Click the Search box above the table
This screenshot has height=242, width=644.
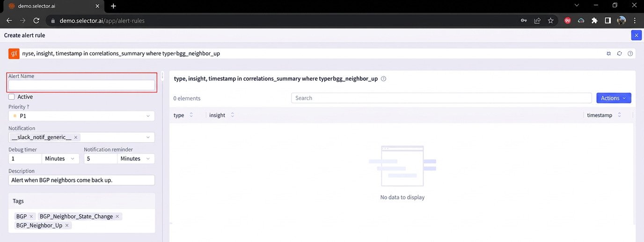coord(441,98)
